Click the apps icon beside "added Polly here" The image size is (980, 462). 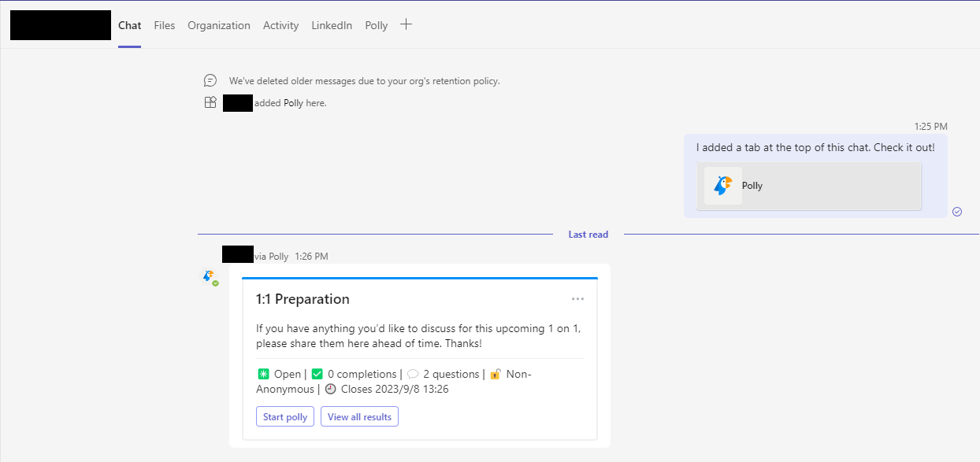click(x=210, y=102)
